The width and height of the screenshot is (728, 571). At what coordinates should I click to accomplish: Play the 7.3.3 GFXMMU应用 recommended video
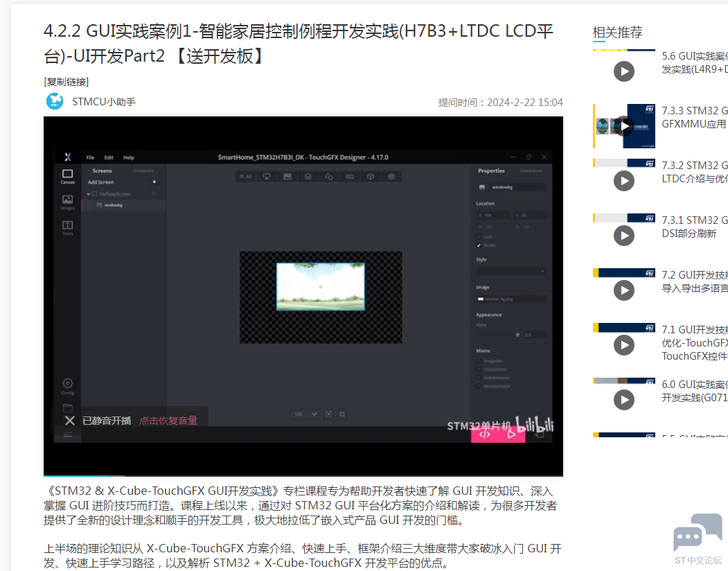tap(624, 126)
